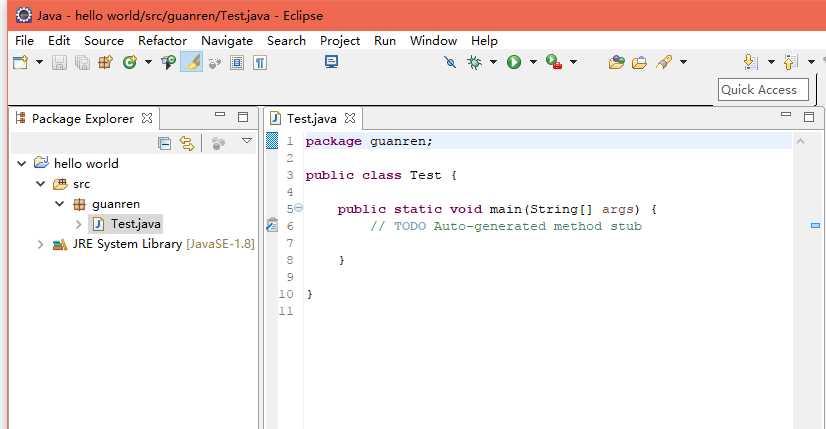Click Collapse All in Package Explorer
826x429 pixels.
point(164,143)
